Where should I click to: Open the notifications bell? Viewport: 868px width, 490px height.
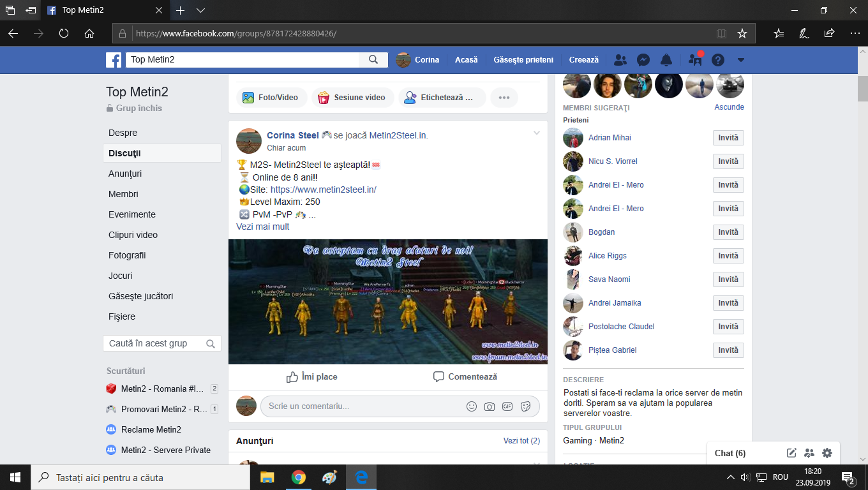tap(666, 60)
